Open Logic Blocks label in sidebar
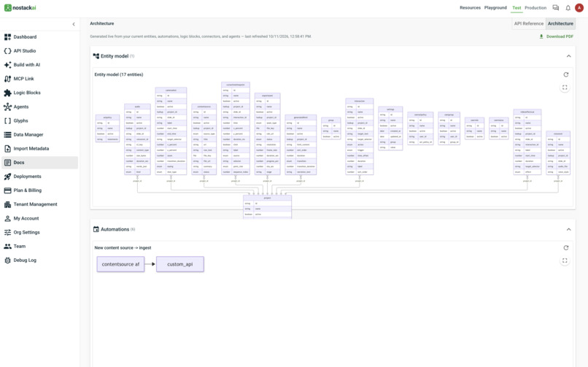The width and height of the screenshot is (588, 367). [27, 93]
